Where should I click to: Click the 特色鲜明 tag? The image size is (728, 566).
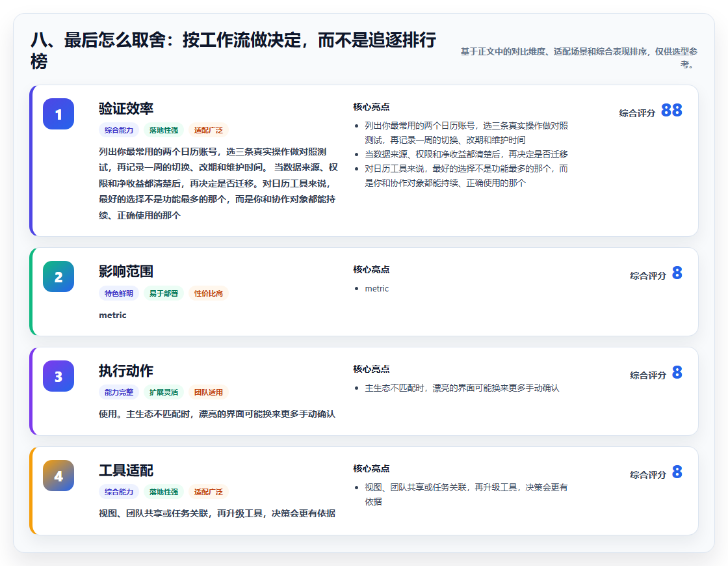(x=119, y=293)
